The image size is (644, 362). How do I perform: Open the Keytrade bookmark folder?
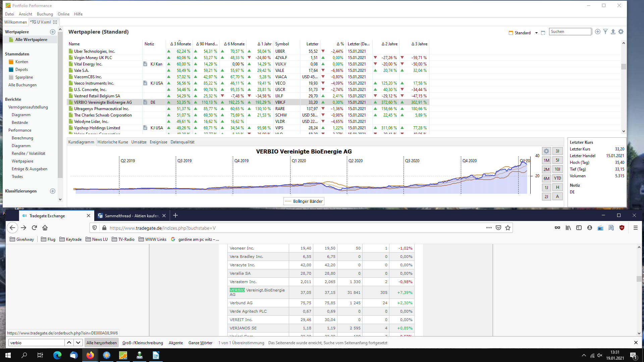coord(70,239)
